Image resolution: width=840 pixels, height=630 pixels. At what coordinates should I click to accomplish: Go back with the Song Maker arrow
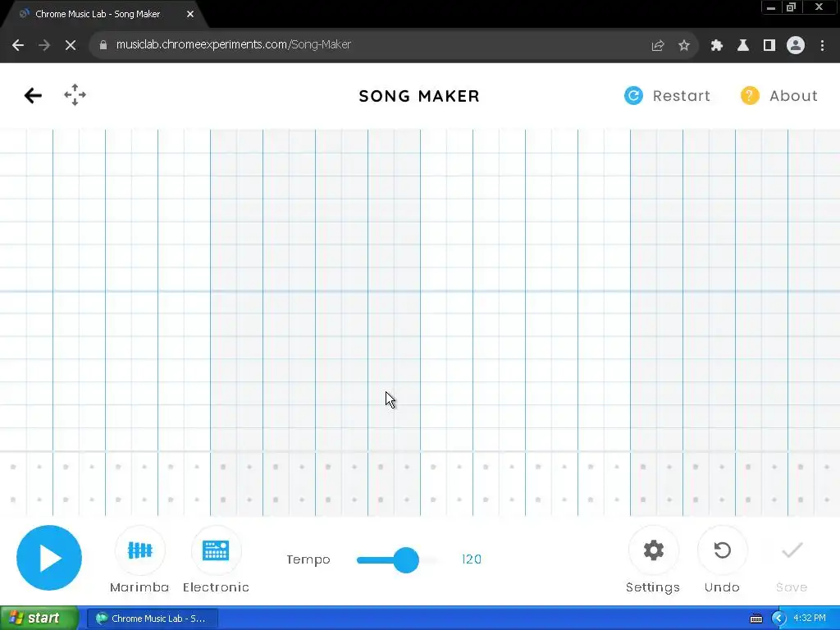click(x=33, y=95)
